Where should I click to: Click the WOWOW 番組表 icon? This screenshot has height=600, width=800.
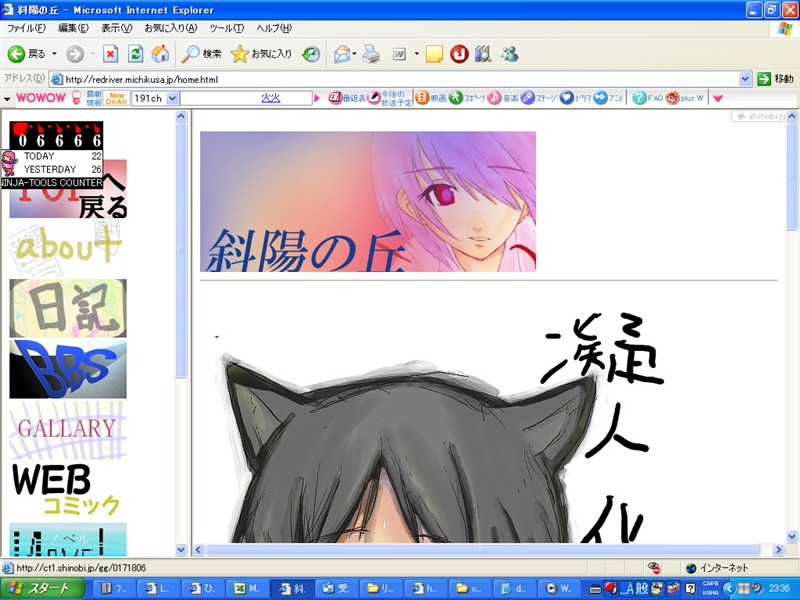click(x=347, y=98)
